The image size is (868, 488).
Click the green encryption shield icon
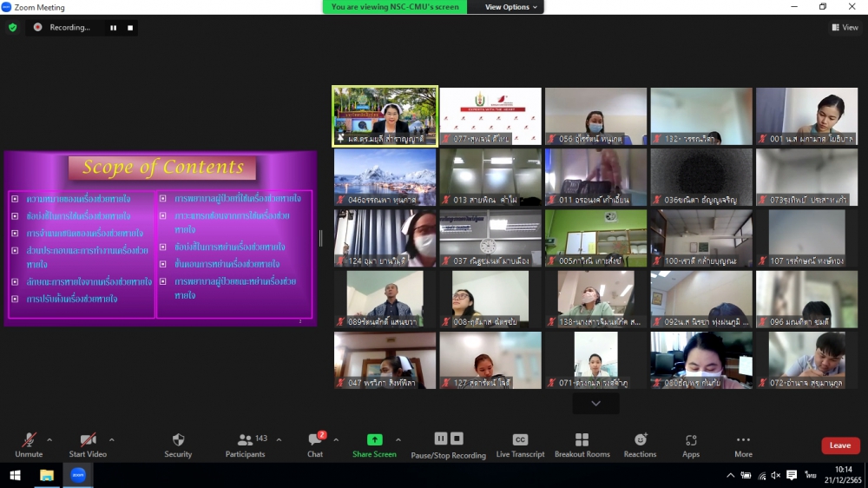click(12, 28)
